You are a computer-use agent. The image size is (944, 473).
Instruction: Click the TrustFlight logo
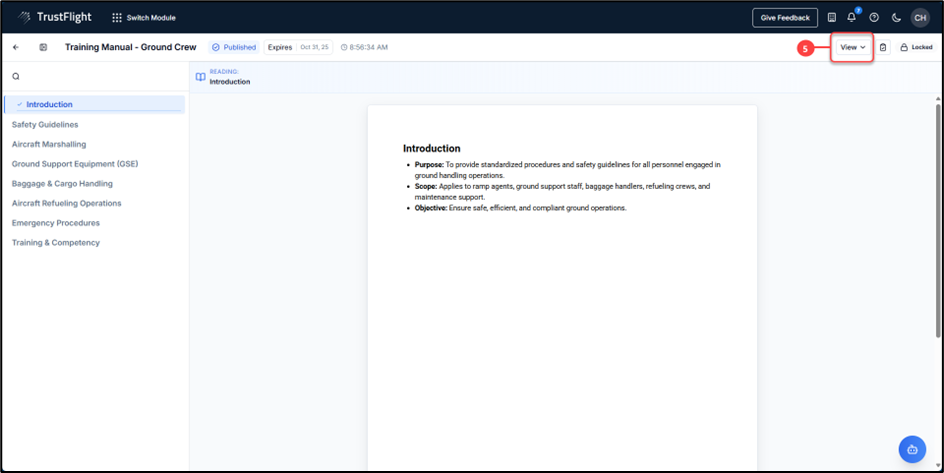point(56,17)
